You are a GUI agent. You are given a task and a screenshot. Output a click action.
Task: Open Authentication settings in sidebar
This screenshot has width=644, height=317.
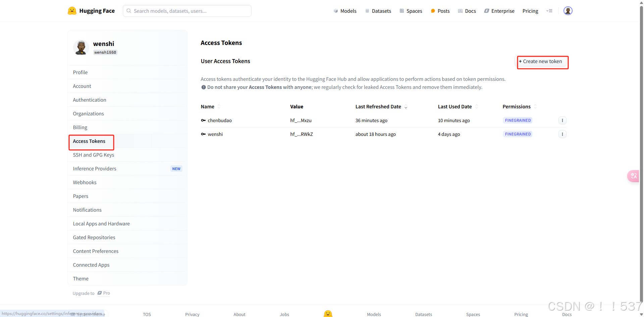pyautogui.click(x=127, y=100)
